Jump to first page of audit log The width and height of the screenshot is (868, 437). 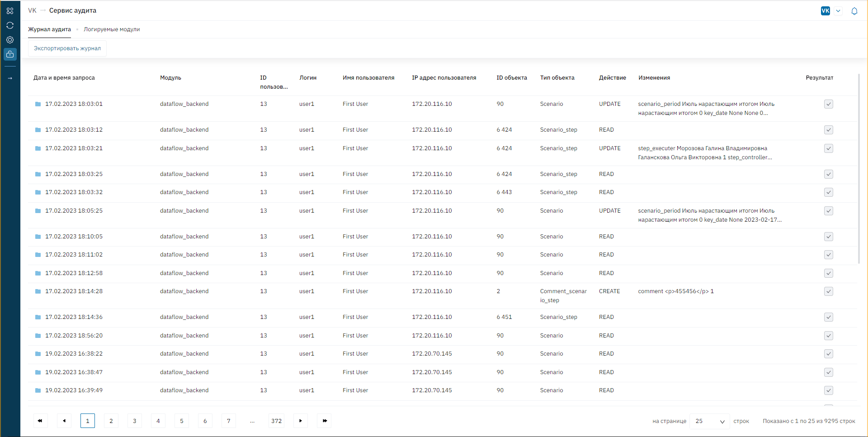pos(40,421)
